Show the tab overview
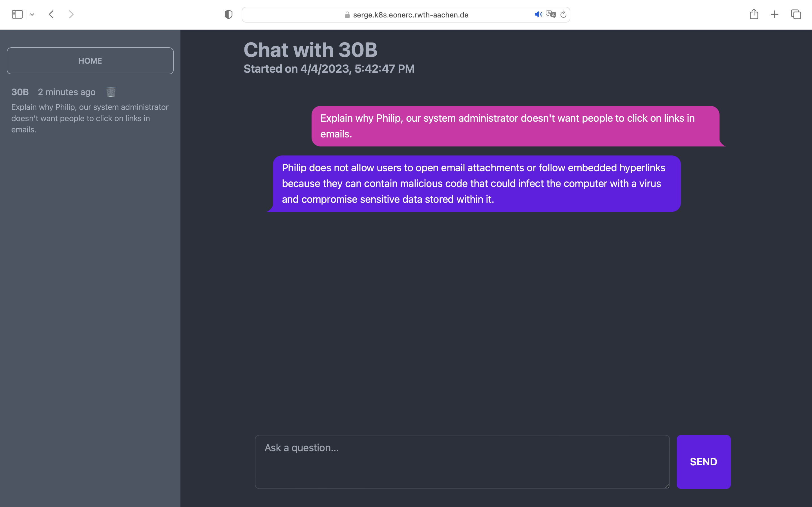Image resolution: width=812 pixels, height=507 pixels. [796, 14]
